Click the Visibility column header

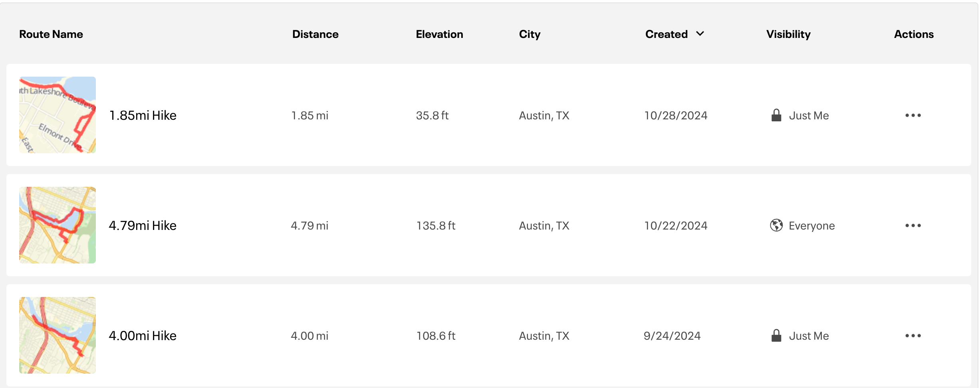788,34
